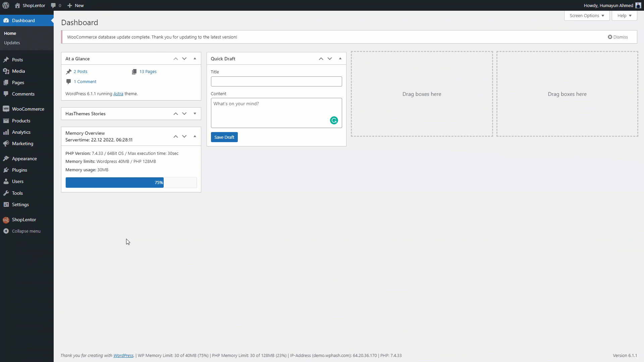Open the New content menu
Viewport: 644px width, 362px height.
tap(75, 5)
